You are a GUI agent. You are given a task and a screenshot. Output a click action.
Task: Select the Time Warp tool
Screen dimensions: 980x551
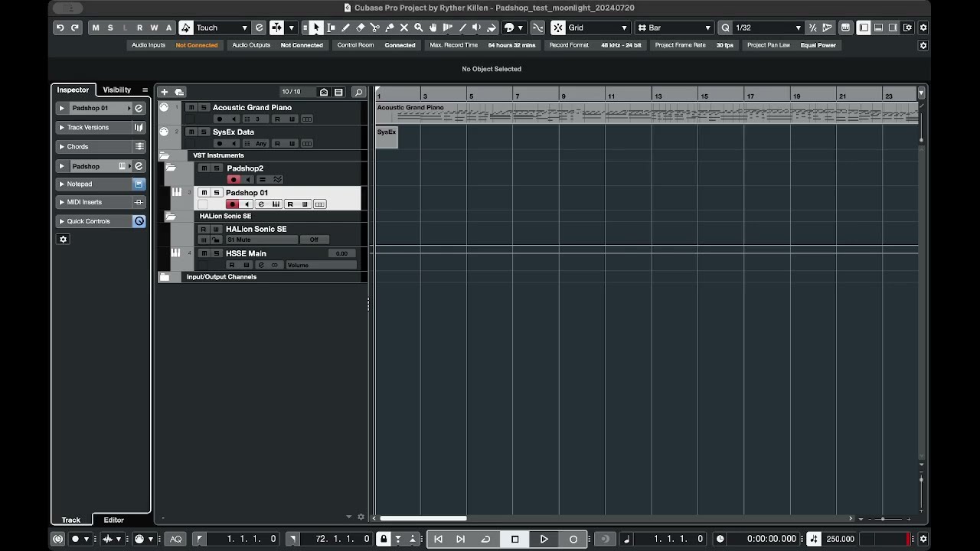pyautogui.click(x=448, y=28)
